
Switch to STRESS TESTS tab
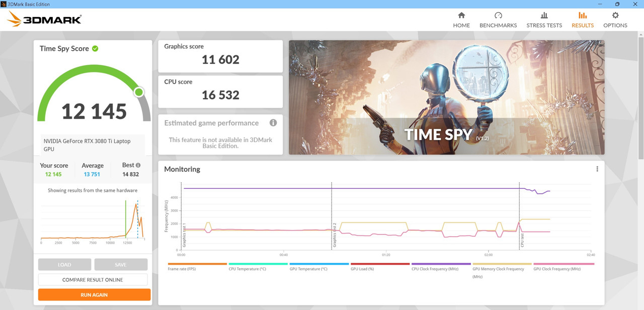click(x=544, y=20)
